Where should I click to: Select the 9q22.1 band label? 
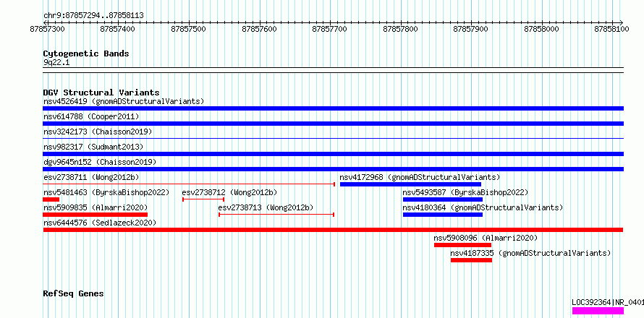tap(56, 62)
